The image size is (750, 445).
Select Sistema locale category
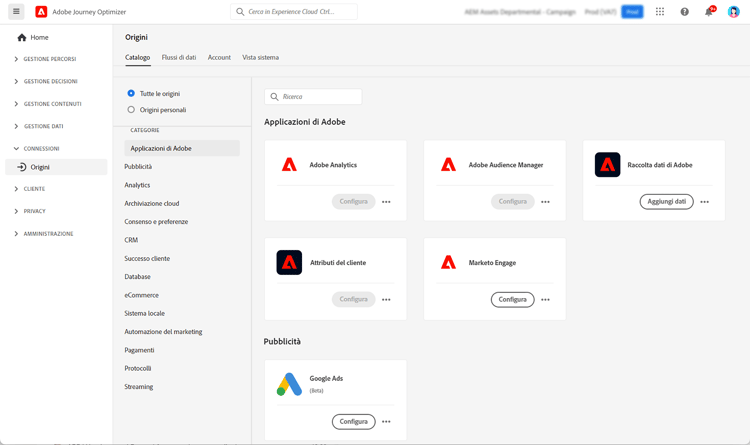[144, 313]
